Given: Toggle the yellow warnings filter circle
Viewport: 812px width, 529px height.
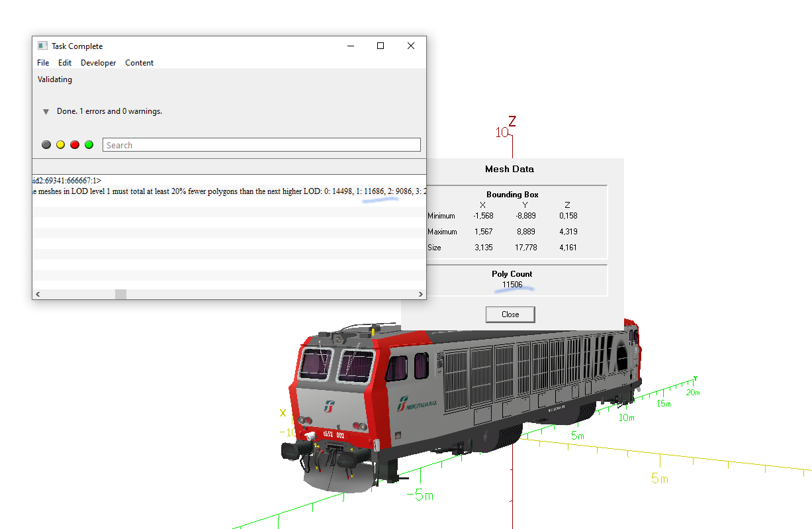Looking at the screenshot, I should click(x=60, y=145).
